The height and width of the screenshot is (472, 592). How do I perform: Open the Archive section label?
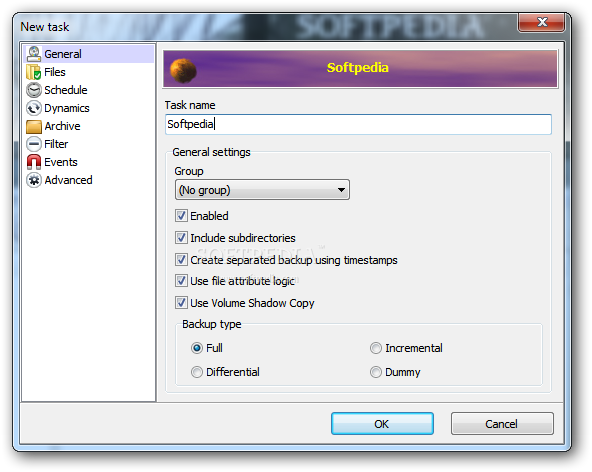coord(62,126)
